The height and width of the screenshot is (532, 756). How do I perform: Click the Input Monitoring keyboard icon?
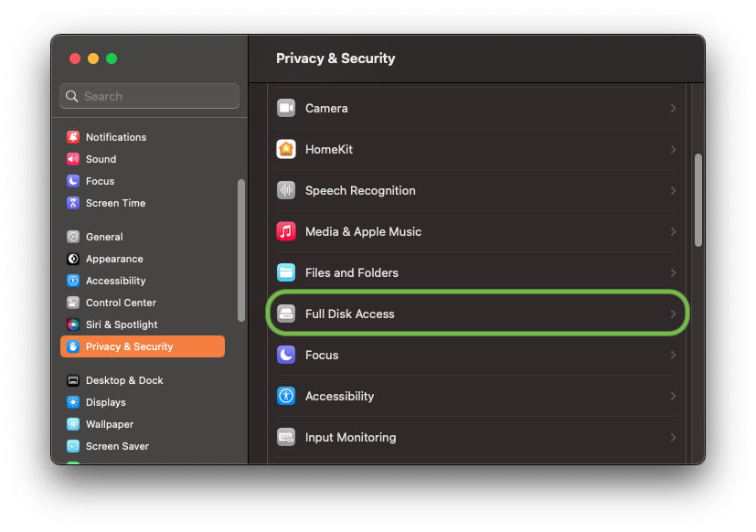click(286, 438)
